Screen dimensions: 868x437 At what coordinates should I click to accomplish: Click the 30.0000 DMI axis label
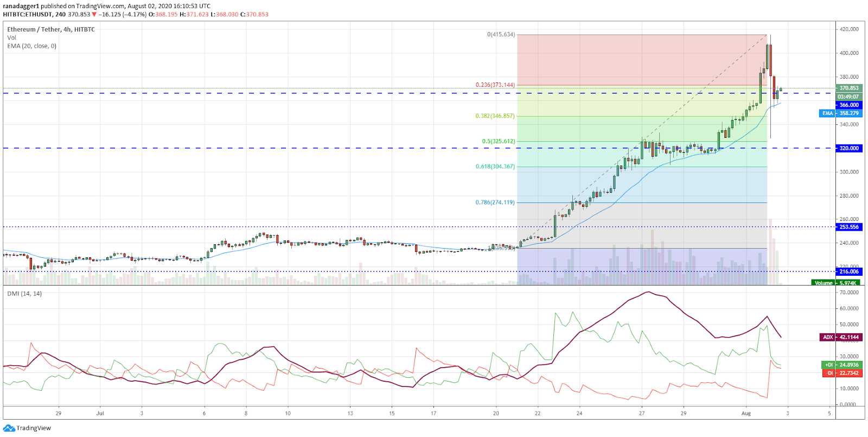(849, 357)
